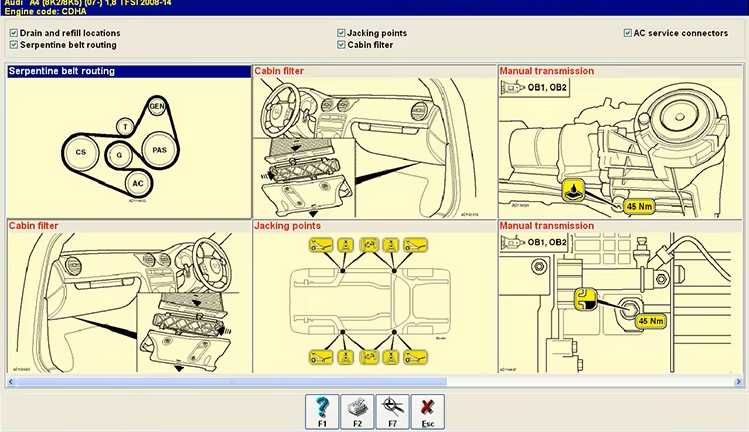Image resolution: width=749 pixels, height=432 pixels.
Task: Click the CS crankshaft pulley in belt diagram
Action: pyautogui.click(x=81, y=152)
